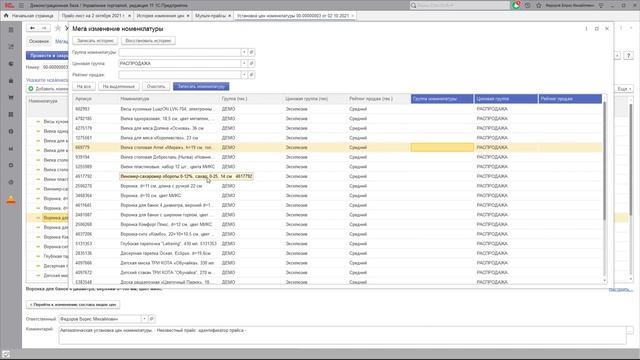Open service settings icon in title bar
This screenshot has height=360, width=640.
601,5
